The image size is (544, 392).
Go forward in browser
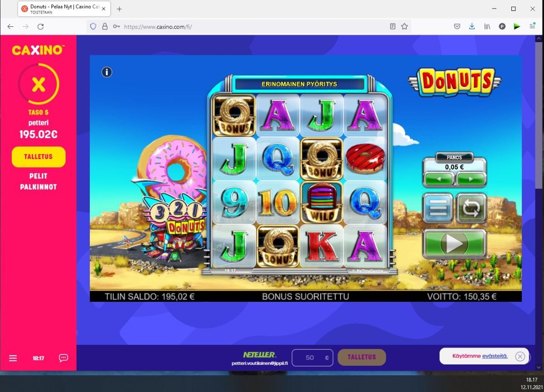25,27
